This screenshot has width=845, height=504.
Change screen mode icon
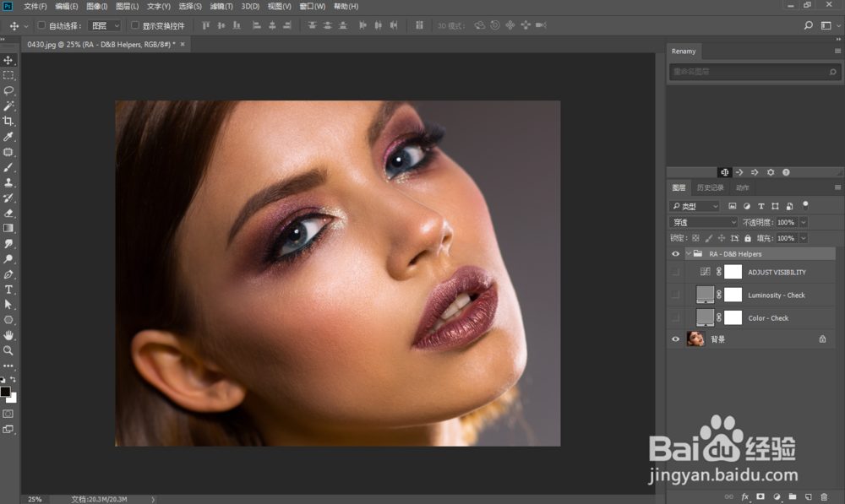point(8,429)
